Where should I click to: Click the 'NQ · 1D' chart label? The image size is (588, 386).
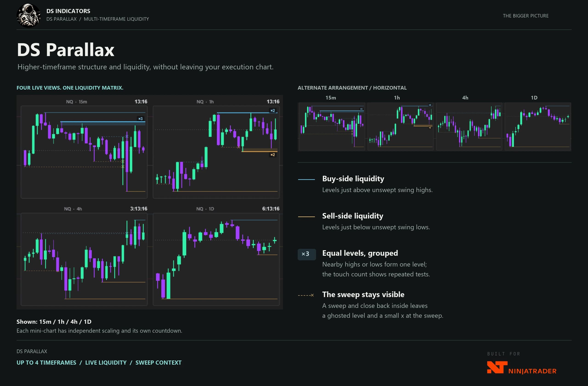pyautogui.click(x=205, y=209)
